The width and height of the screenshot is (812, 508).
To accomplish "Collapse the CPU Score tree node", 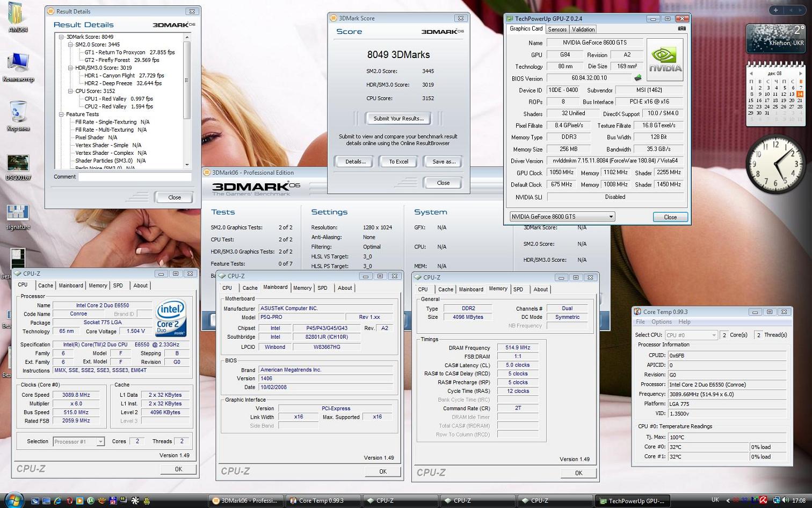I will 70,91.
